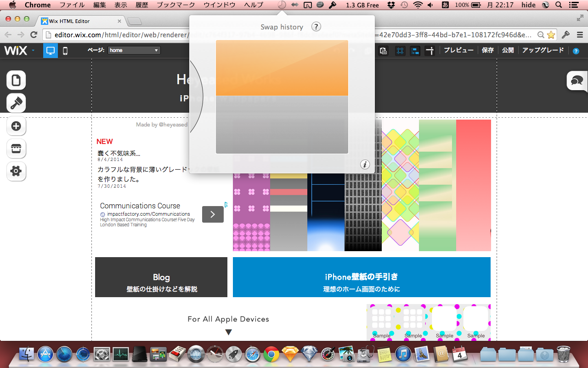Click the paste clipboard icon in Wix toolbar
The width and height of the screenshot is (588, 368).
tap(383, 51)
